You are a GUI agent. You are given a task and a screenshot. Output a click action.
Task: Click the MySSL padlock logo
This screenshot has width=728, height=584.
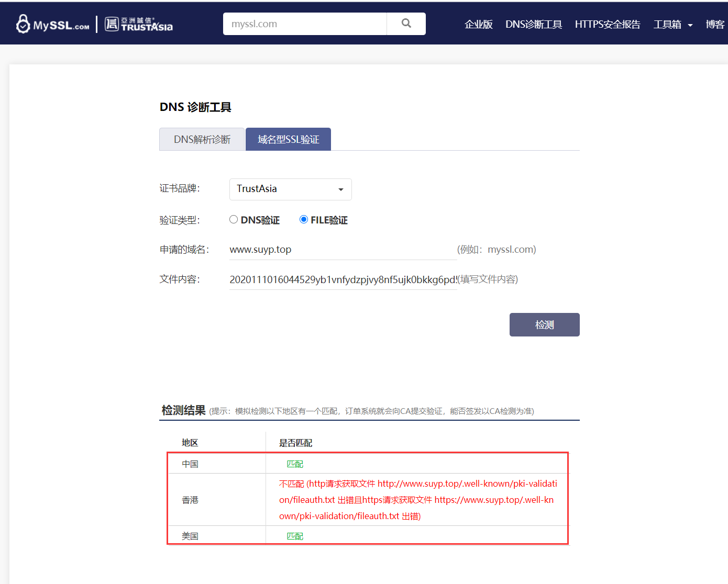[22, 24]
